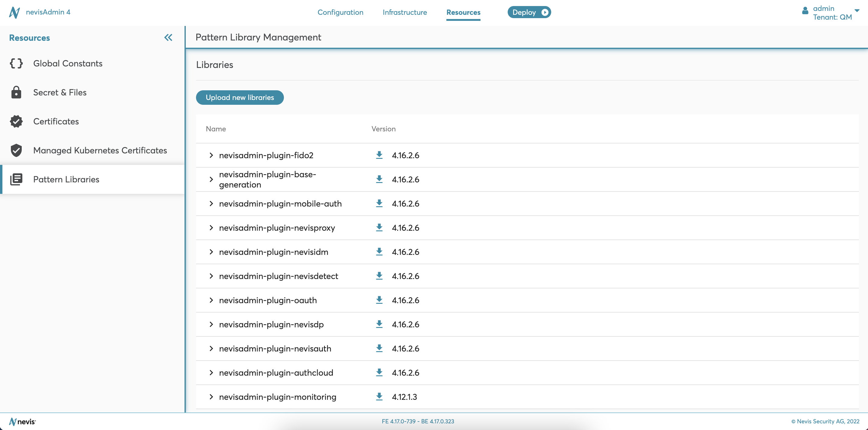The width and height of the screenshot is (868, 430).
Task: Select the Configuration tab in top navigation
Action: tap(340, 12)
